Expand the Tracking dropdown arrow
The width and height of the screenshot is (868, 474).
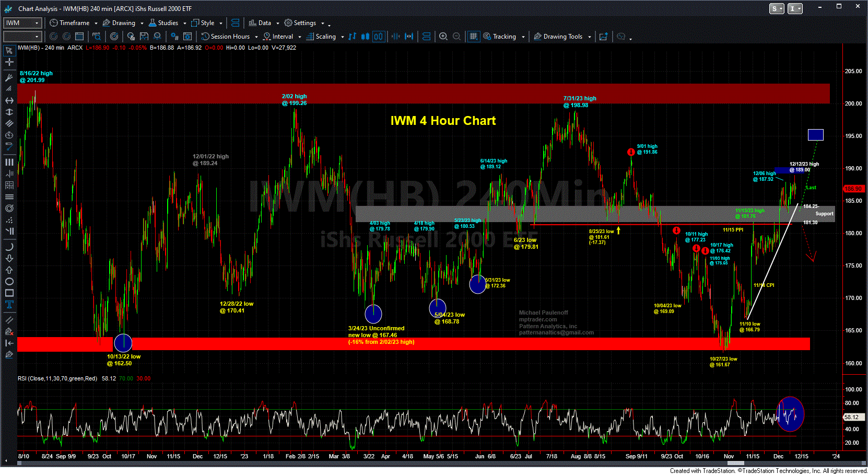click(523, 37)
